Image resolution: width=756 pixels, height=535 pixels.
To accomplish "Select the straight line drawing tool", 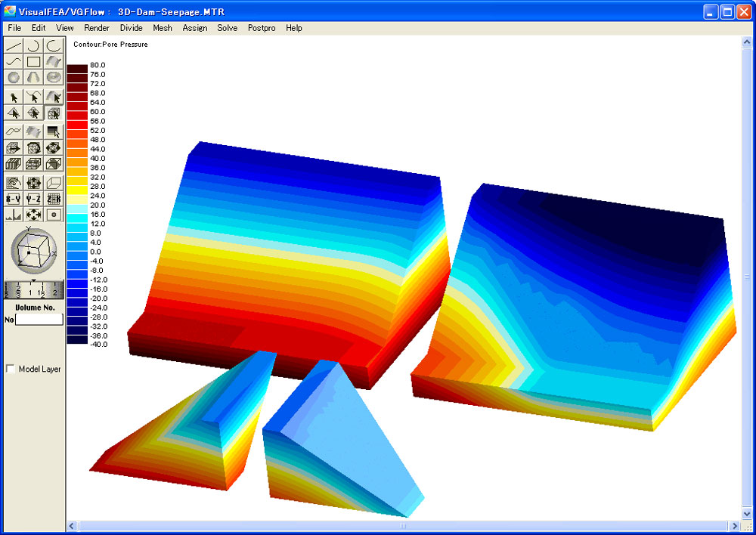I will (14, 46).
